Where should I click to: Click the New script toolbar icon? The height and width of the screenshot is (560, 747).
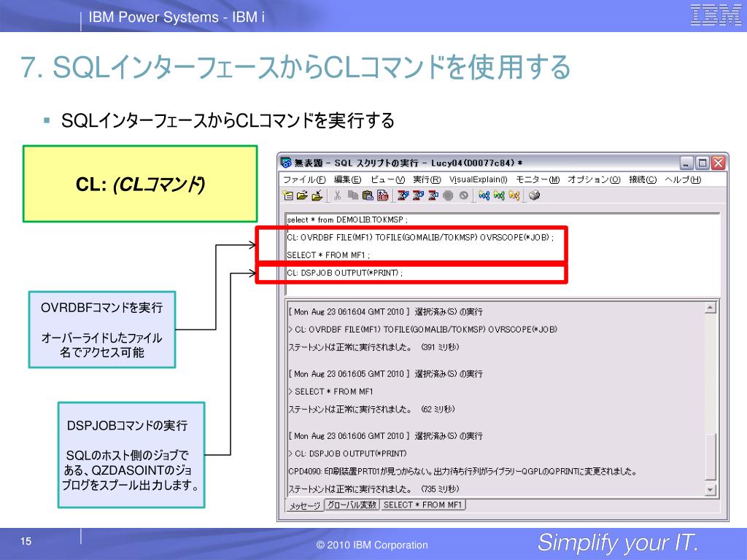[x=287, y=195]
